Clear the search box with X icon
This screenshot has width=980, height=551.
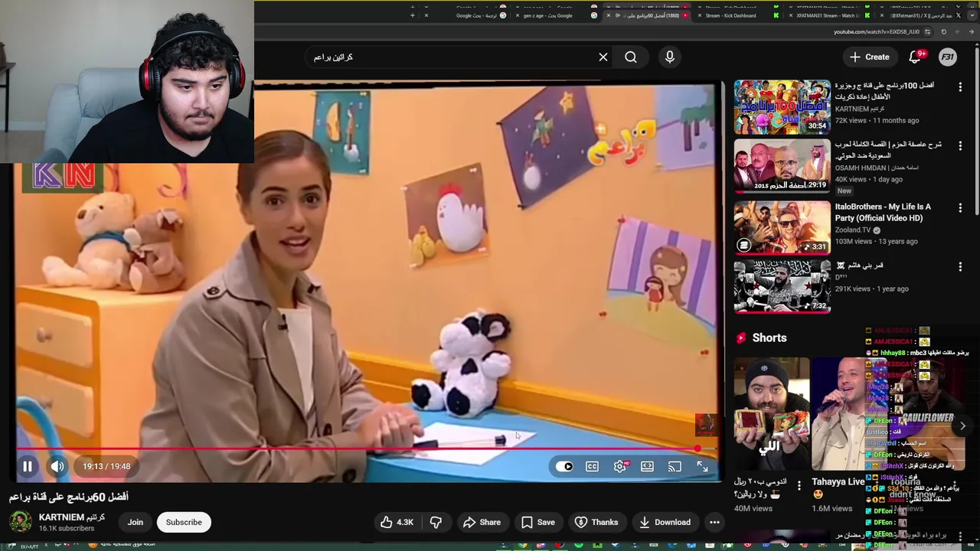[x=603, y=57]
